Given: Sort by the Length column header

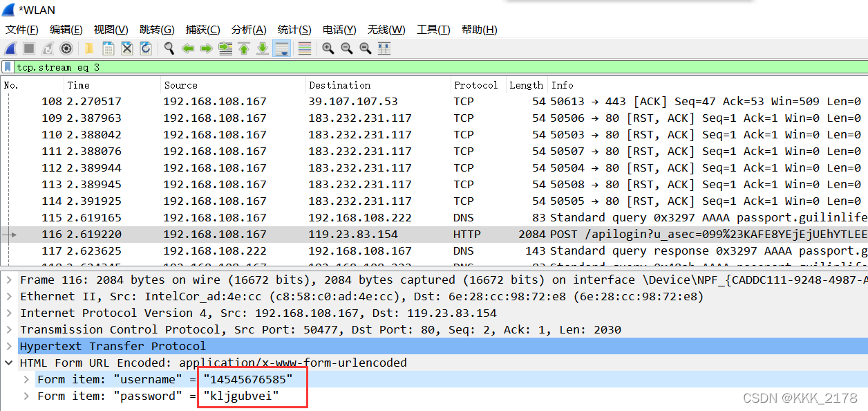Looking at the screenshot, I should click(x=527, y=85).
